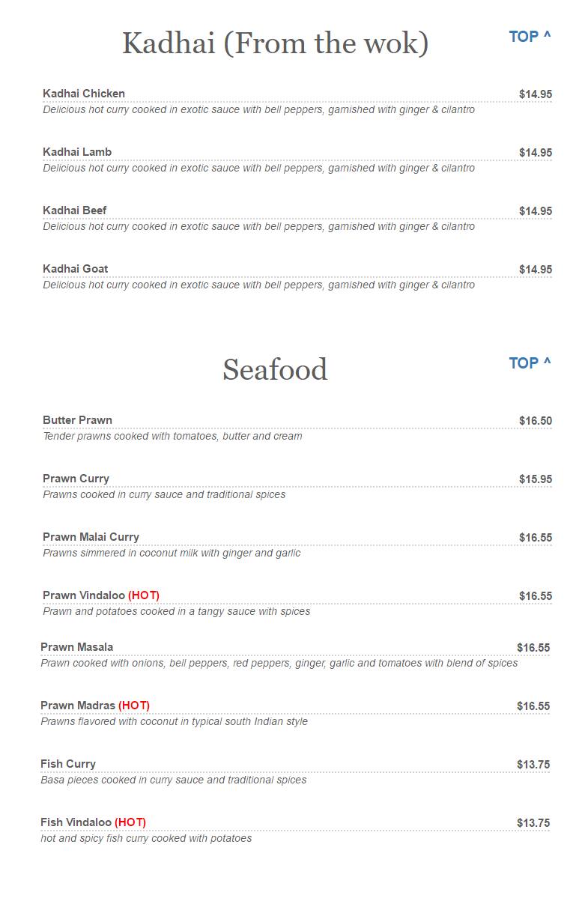Click the Fish Vindaloo dish name
Viewport: 588px width, 913px height.
point(76,822)
